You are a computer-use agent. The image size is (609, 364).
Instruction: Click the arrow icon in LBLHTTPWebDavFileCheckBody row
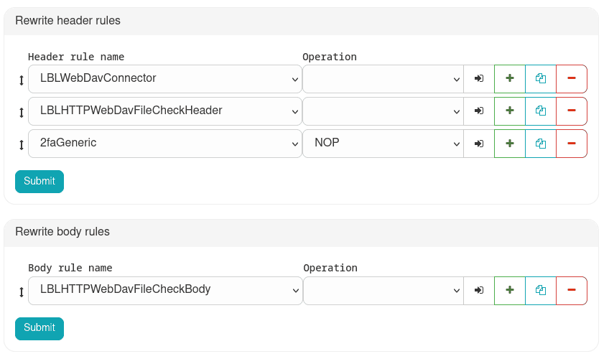click(479, 291)
